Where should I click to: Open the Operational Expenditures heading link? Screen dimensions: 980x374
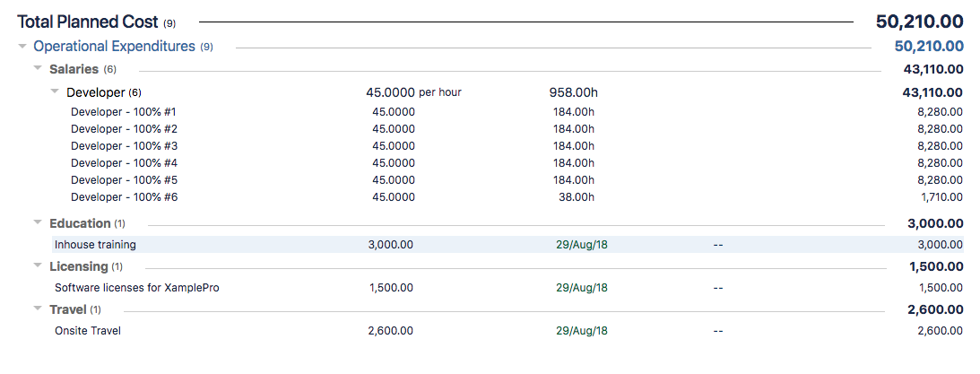click(114, 47)
